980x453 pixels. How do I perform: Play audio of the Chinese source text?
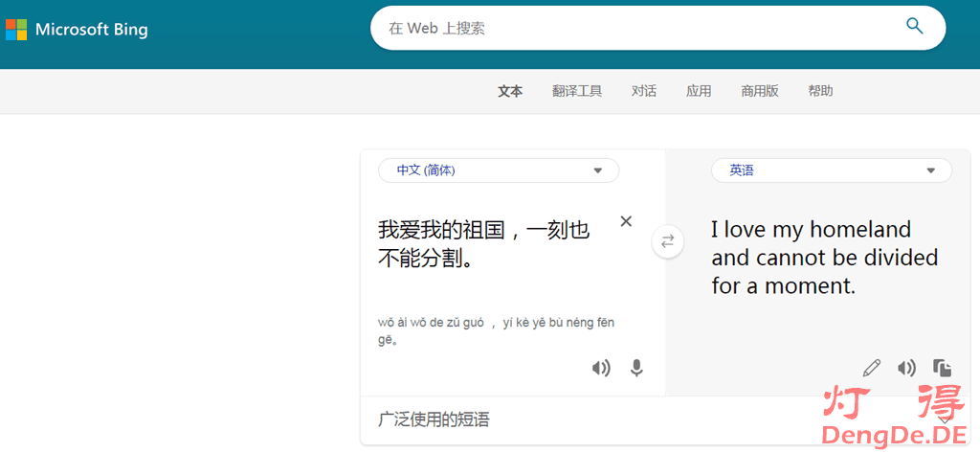click(x=601, y=368)
